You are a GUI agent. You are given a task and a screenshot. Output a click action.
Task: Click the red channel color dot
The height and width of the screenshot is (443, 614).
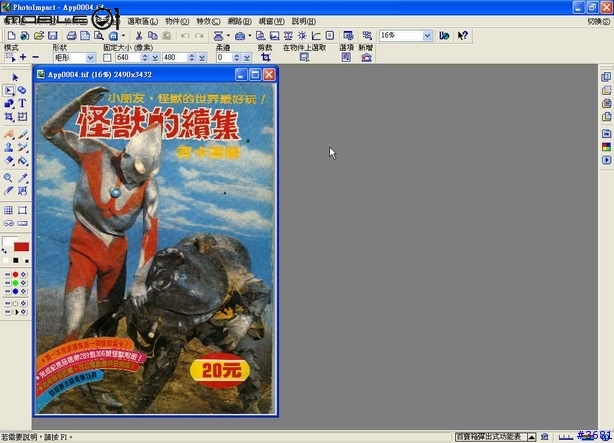point(16,275)
